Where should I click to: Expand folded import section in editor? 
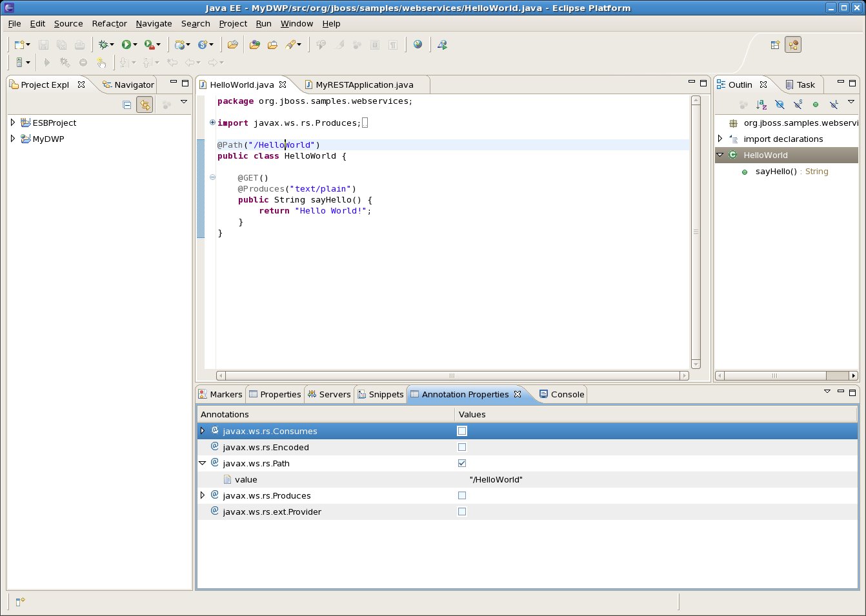[212, 123]
